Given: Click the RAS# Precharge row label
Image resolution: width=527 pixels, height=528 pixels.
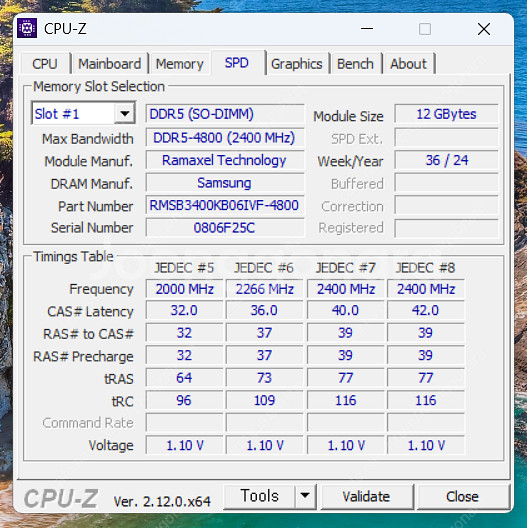Looking at the screenshot, I should pyautogui.click(x=83, y=356).
